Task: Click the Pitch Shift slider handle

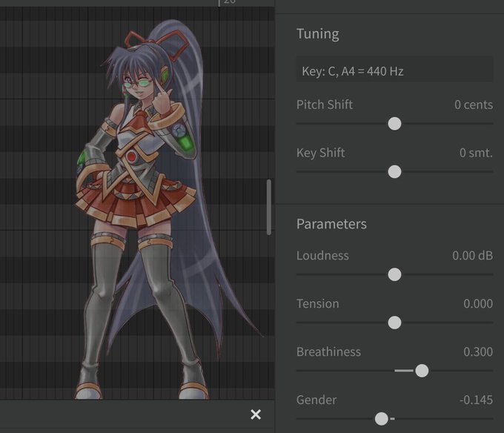Action: (x=394, y=124)
